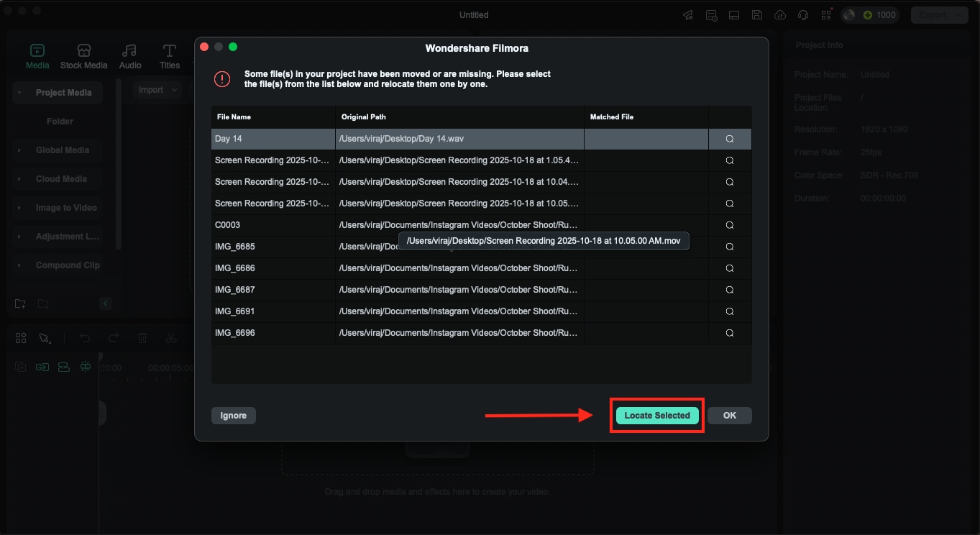Screen dimensions: 980x535
Task: Select the IMG_6686 file name cell
Action: (273, 268)
